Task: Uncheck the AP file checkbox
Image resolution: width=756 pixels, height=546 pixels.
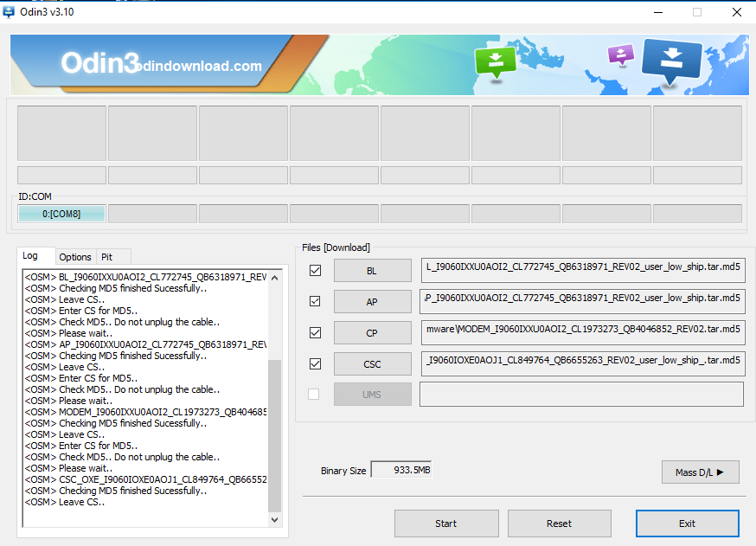Action: click(316, 301)
